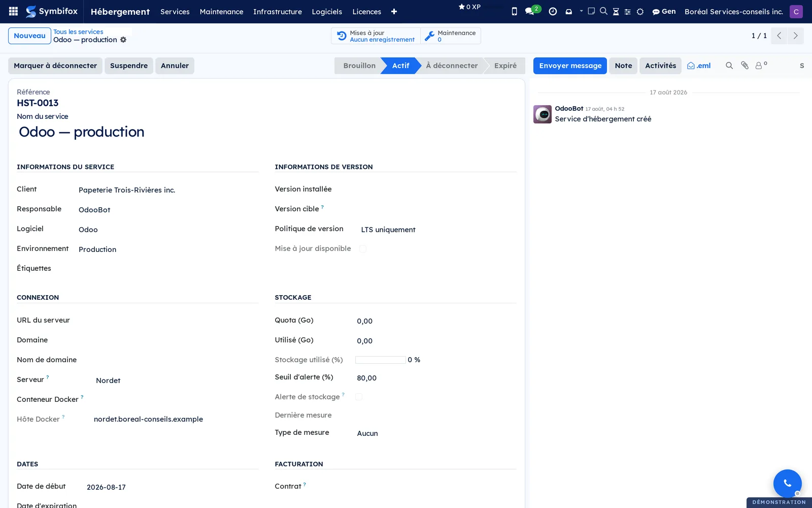Open the purple C user avatar
The height and width of the screenshot is (508, 812).
click(x=796, y=11)
